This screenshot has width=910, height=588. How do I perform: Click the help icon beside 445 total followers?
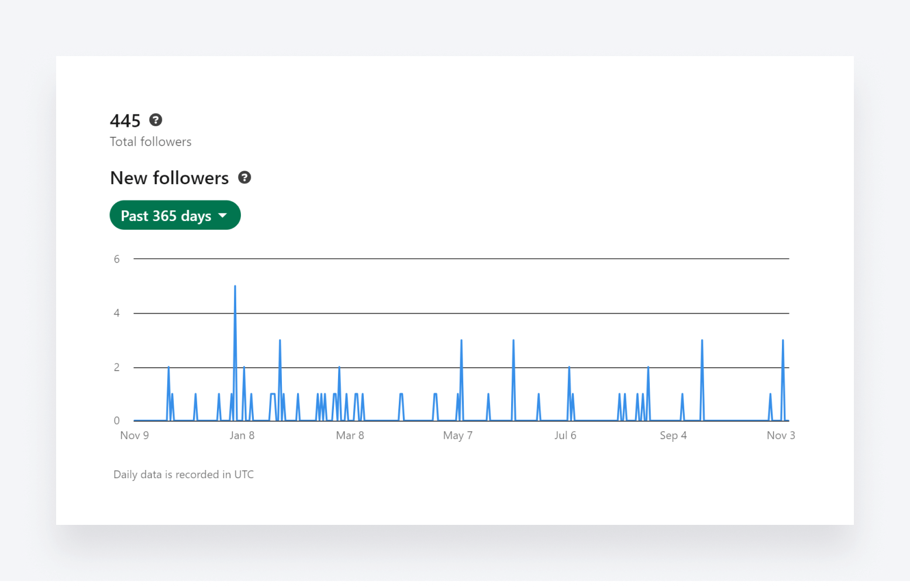coord(156,120)
